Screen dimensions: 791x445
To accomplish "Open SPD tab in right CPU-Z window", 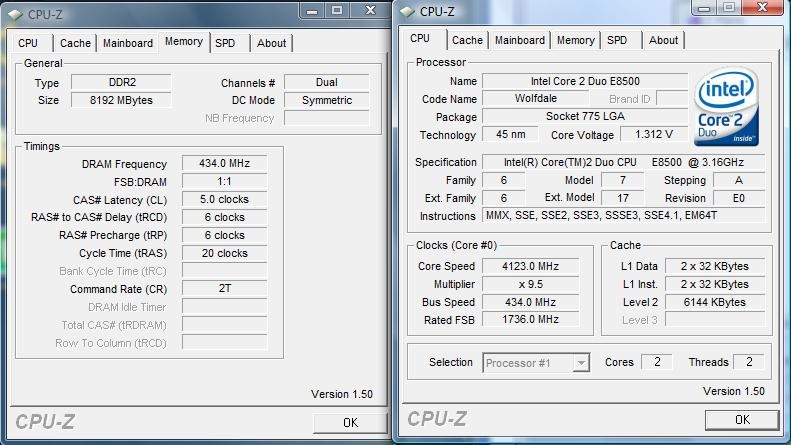I will click(617, 40).
